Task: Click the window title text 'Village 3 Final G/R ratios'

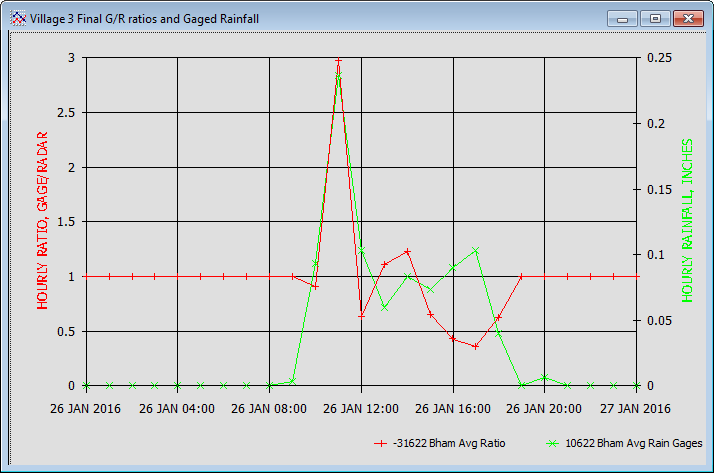Action: click(x=110, y=18)
